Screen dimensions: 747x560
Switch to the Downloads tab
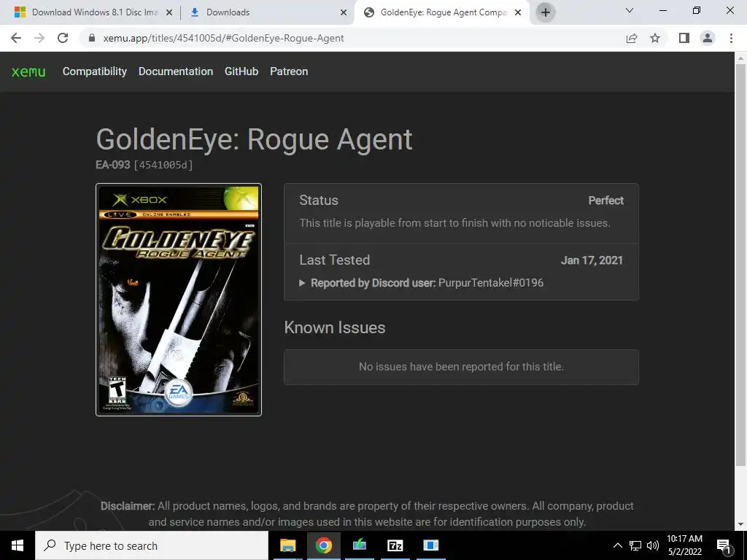tap(267, 12)
